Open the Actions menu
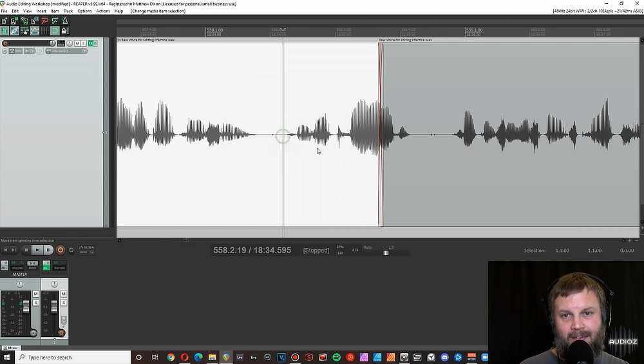The width and height of the screenshot is (644, 364). point(103,11)
